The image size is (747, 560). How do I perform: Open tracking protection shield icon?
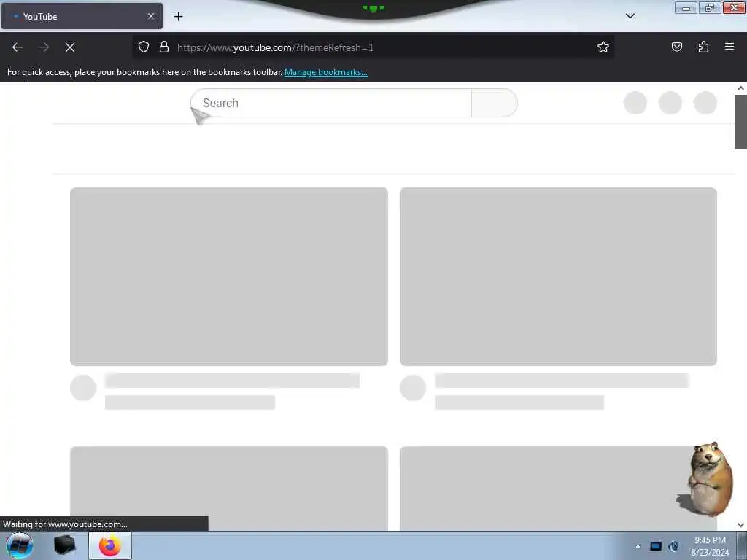(x=144, y=47)
